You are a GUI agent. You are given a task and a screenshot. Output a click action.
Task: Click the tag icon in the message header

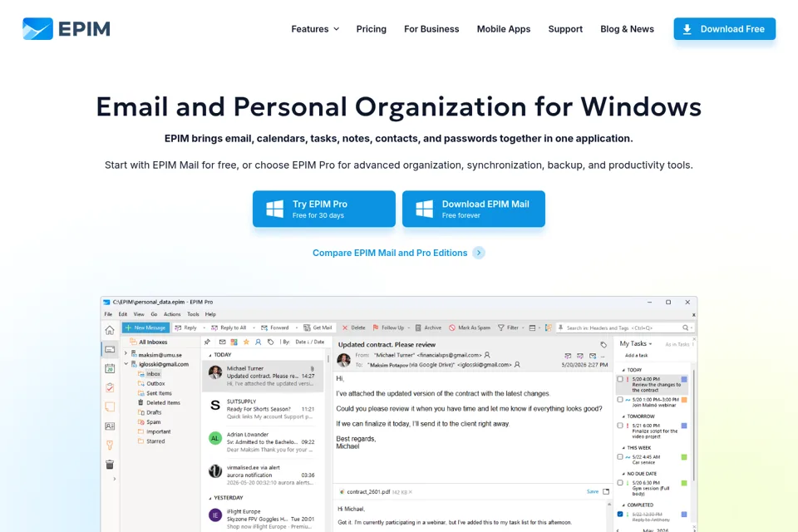(603, 345)
